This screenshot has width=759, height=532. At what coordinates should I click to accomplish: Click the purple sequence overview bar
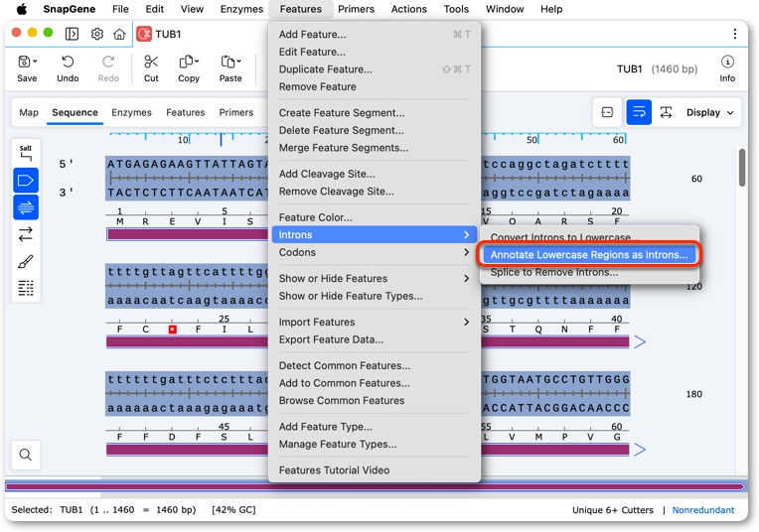click(x=376, y=486)
